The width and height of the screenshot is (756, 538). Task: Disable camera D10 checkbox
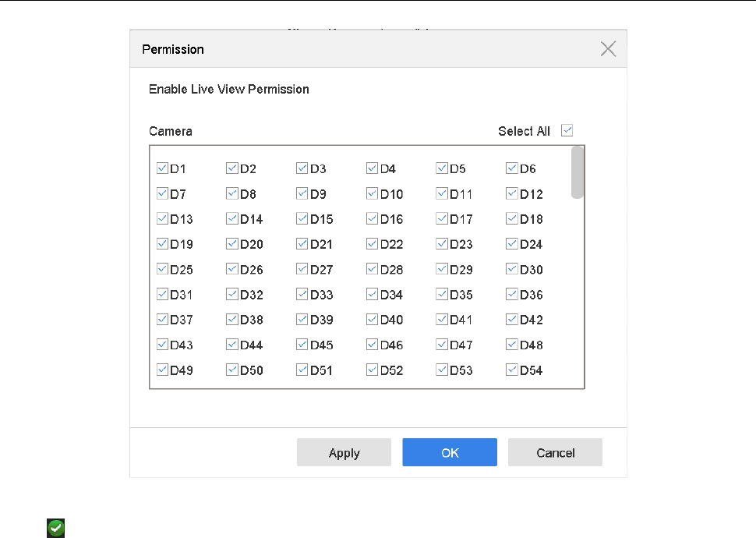[x=372, y=194]
